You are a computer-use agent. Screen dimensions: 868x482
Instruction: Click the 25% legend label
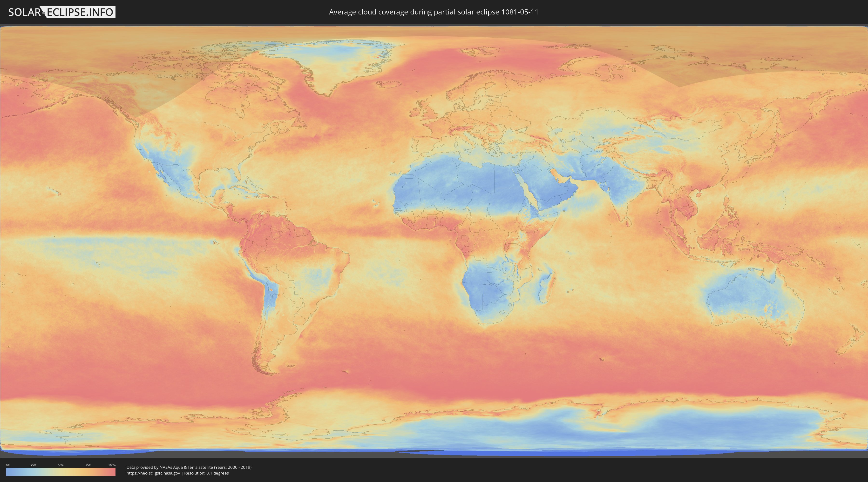pos(33,465)
